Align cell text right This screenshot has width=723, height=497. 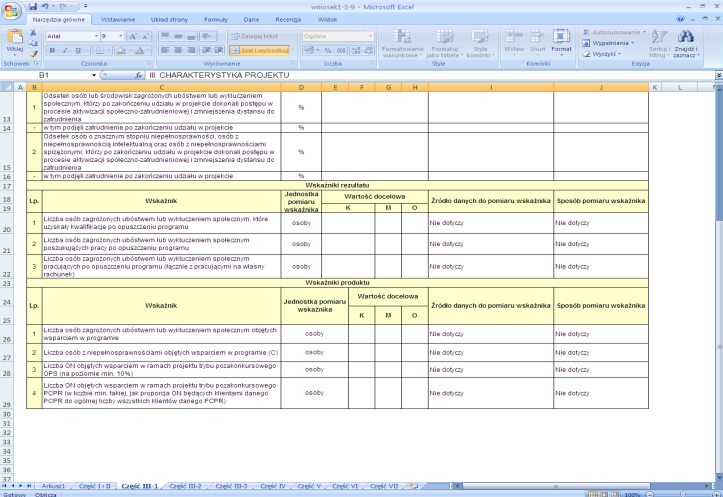tap(191, 50)
